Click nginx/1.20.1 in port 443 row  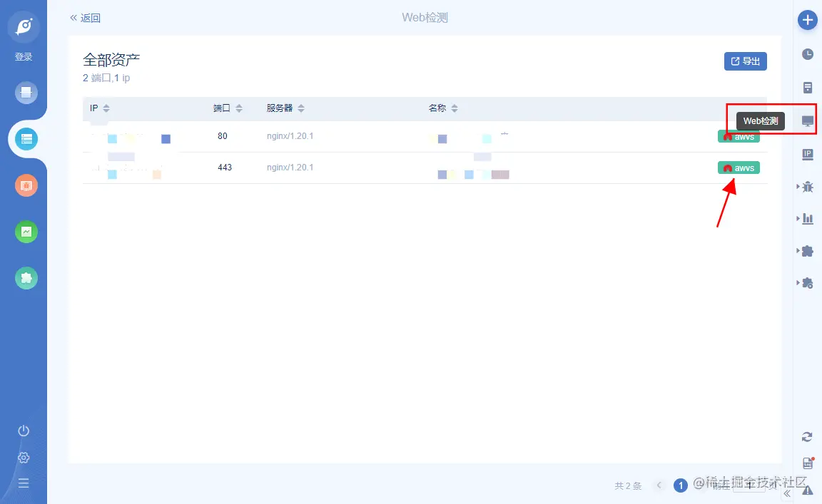290,168
